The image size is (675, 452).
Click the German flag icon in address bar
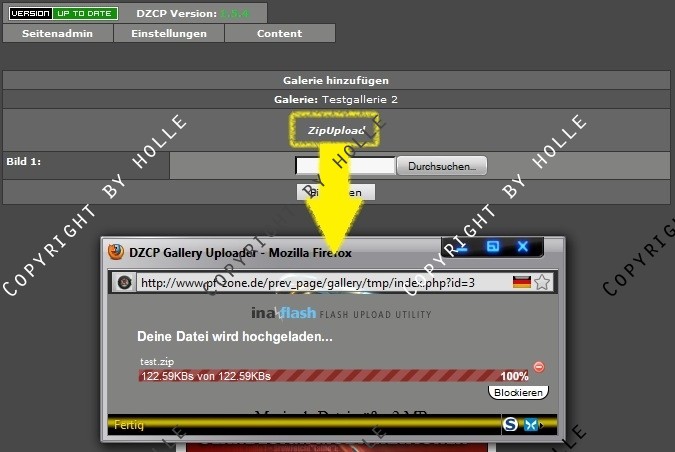[x=522, y=282]
